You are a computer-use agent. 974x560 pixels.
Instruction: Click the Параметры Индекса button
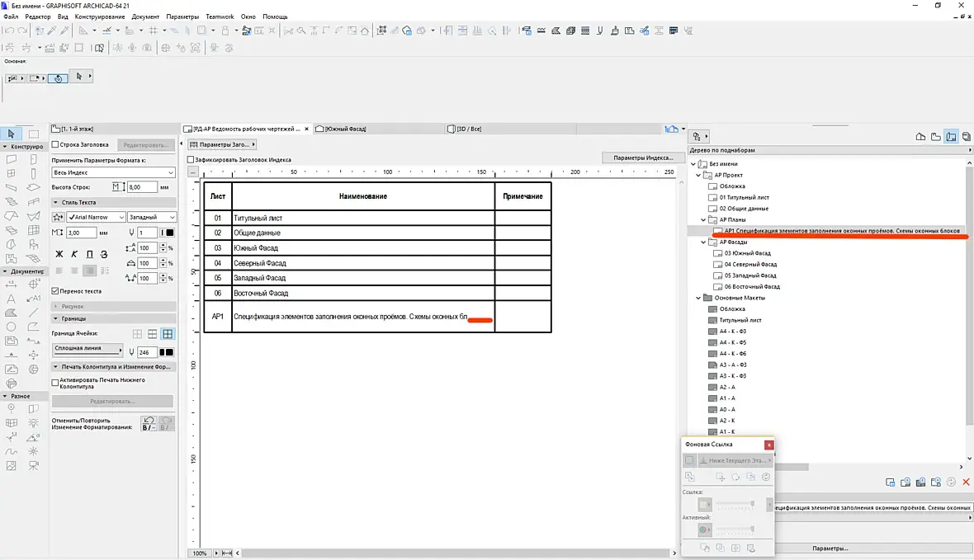point(644,158)
